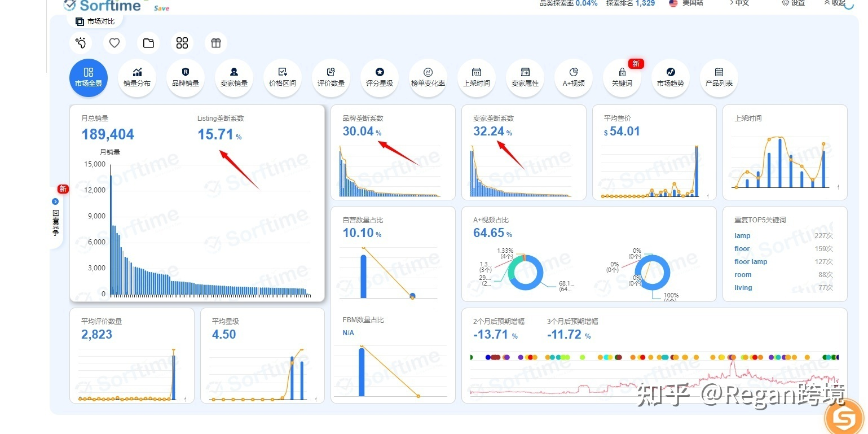868x434 pixels.
Task: Select the 产品列表 product list tab
Action: coord(719,77)
